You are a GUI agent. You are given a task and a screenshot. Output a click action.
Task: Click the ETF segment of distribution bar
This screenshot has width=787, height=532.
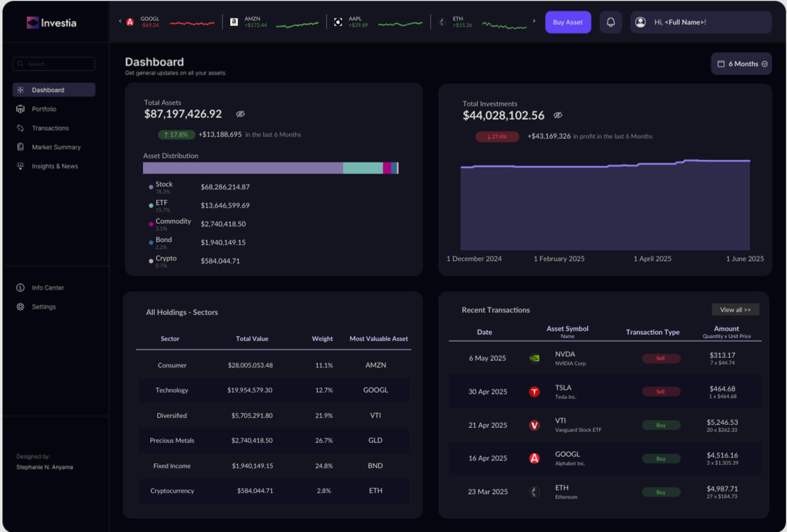(363, 168)
